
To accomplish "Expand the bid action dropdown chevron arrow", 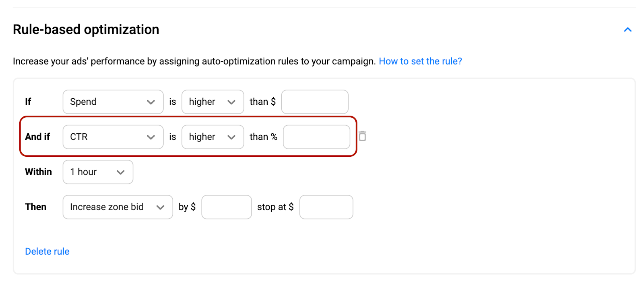I will (x=160, y=207).
